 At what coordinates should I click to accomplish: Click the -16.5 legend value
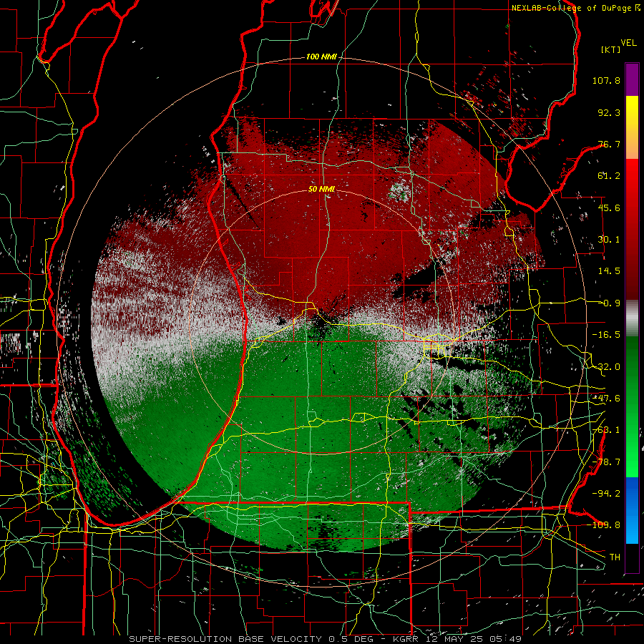606,335
